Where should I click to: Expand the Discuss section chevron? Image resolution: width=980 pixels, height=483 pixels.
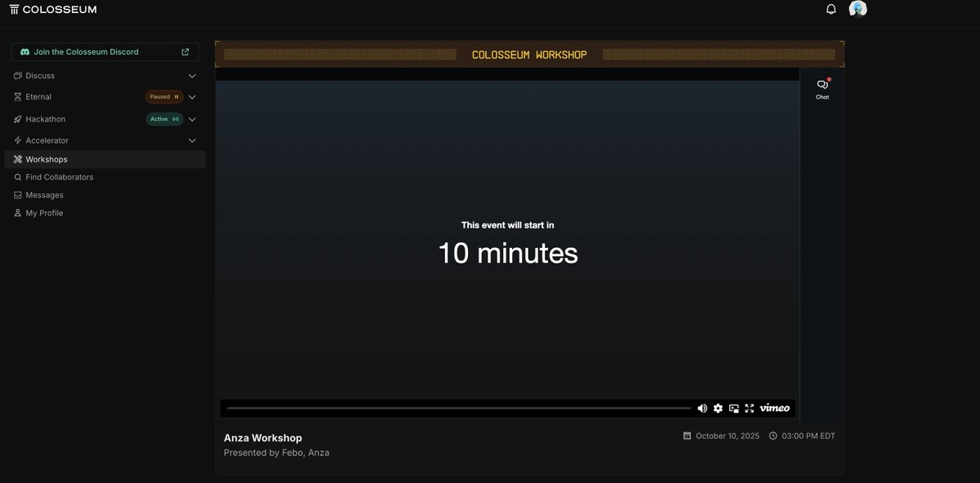click(193, 76)
